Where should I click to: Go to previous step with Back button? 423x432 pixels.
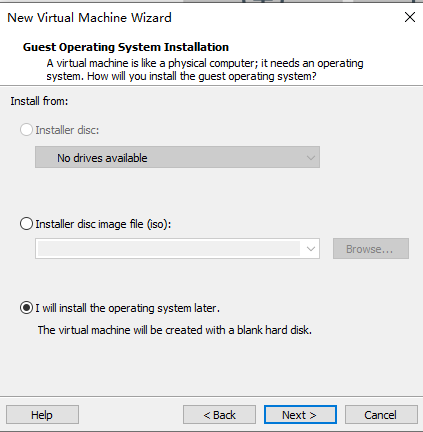[x=219, y=415]
